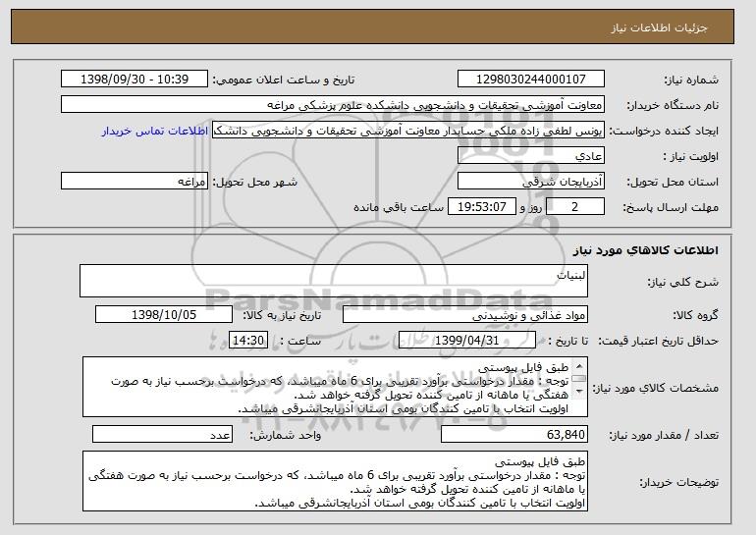Click the label تعداد / مقدار مورد نیاز

[664, 435]
